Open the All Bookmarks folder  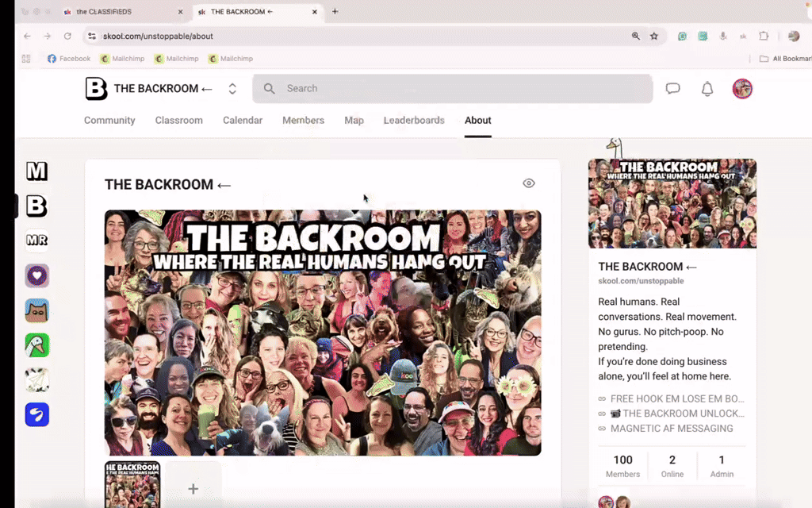(785, 59)
